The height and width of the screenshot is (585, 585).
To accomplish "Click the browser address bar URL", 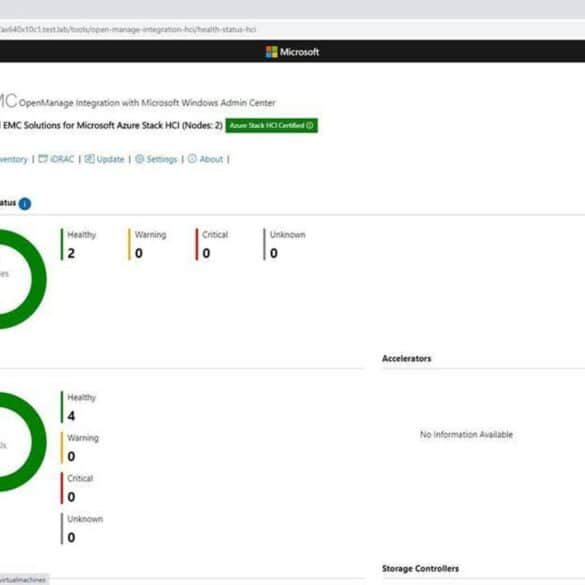I will pyautogui.click(x=128, y=29).
